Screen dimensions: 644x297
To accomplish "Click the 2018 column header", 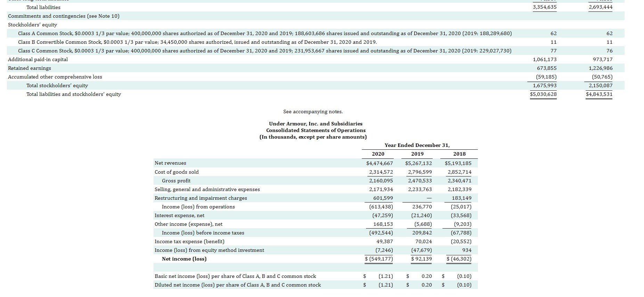I will (459, 154).
